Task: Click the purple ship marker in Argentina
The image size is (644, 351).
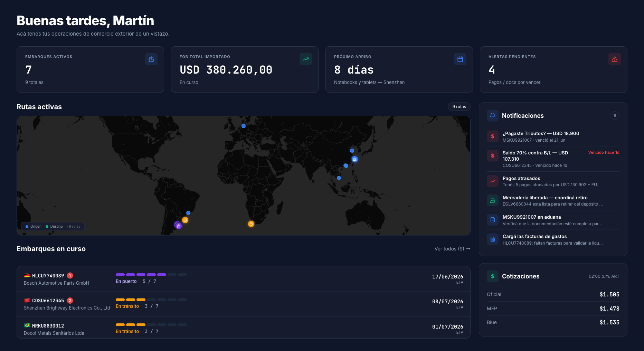Action: point(178,226)
